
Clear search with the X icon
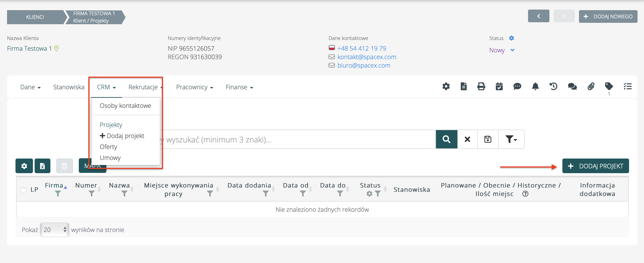point(467,139)
